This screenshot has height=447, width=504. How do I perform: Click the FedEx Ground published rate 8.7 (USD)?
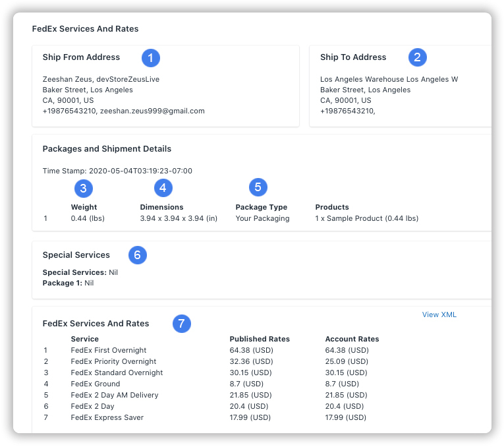(x=246, y=384)
